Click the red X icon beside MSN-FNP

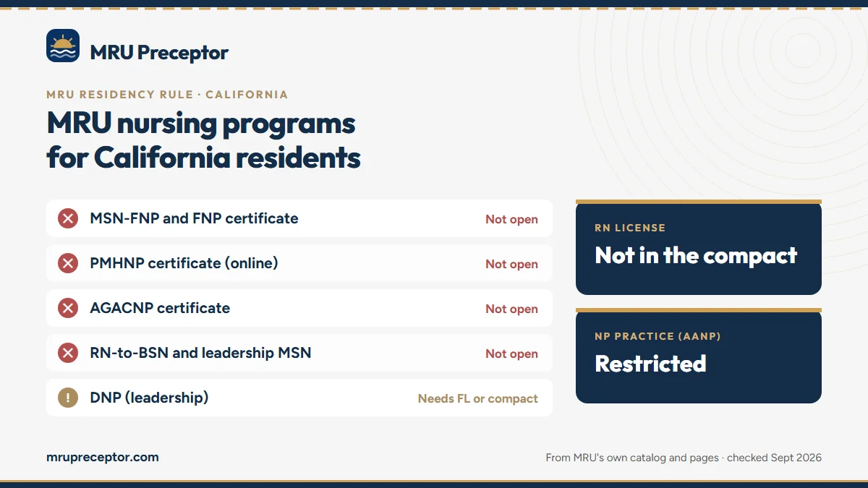click(68, 218)
